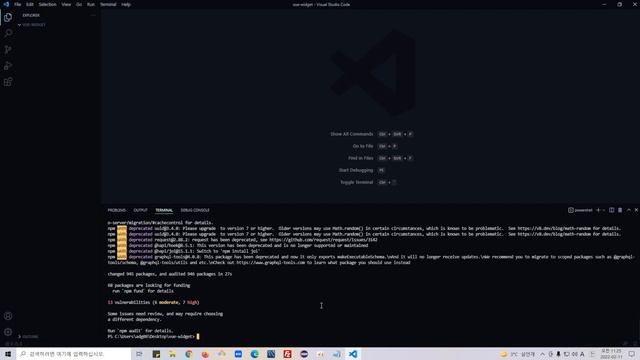
Task: Click the '11 vulnerabilities' line in terminal
Action: click(153, 303)
